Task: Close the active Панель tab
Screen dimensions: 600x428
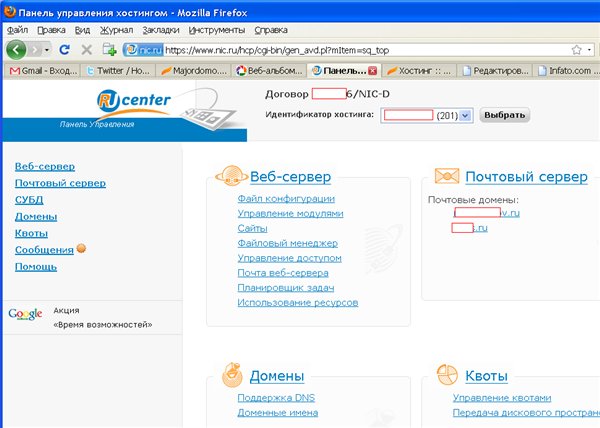Action: point(372,71)
